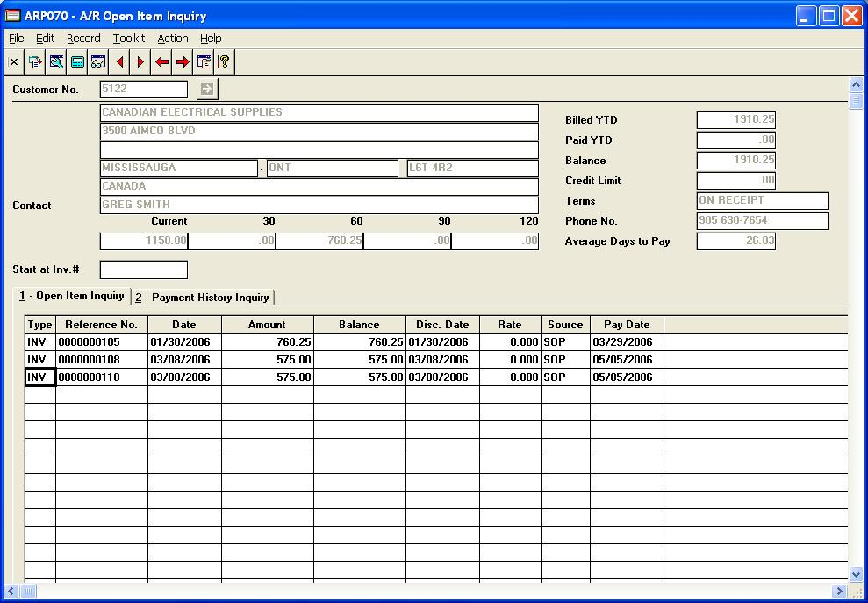The width and height of the screenshot is (868, 603).
Task: Click the 60-day aging field 760.25
Action: point(319,241)
